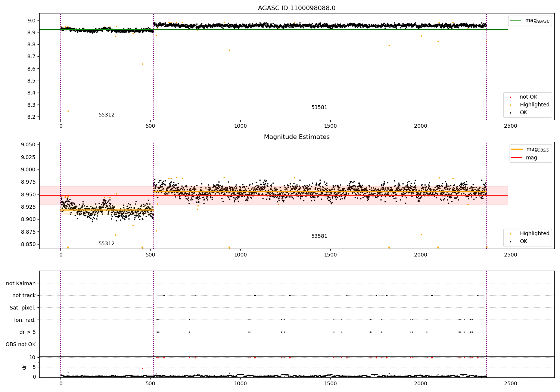Click the 'not Kalman' axis label
This screenshot has width=560, height=392.
pos(21,283)
